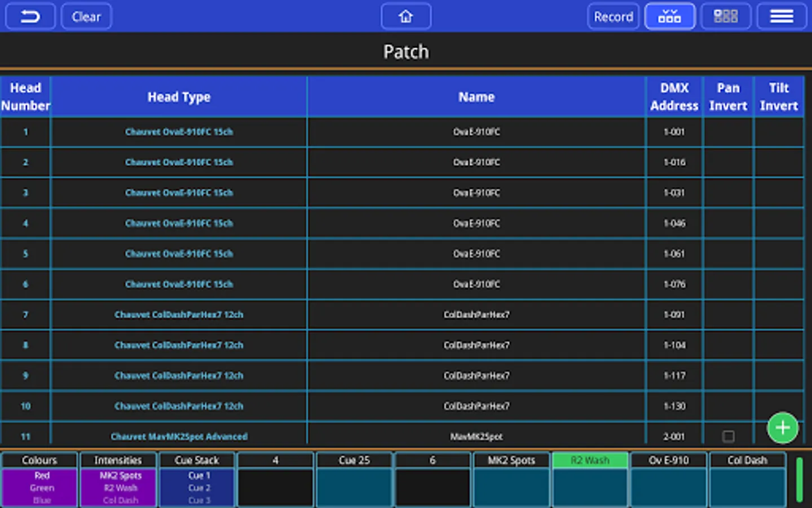Click Pan Invert cell for head 9
The width and height of the screenshot is (812, 508).
tap(728, 376)
